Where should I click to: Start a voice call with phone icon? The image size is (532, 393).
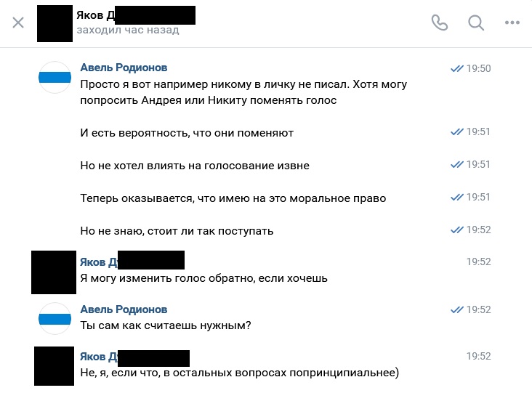(x=440, y=23)
